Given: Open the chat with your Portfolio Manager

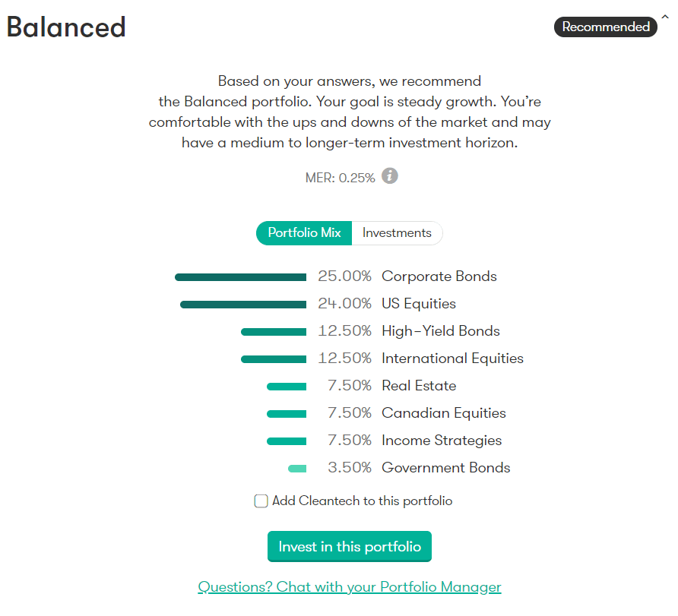Looking at the screenshot, I should click(x=349, y=586).
